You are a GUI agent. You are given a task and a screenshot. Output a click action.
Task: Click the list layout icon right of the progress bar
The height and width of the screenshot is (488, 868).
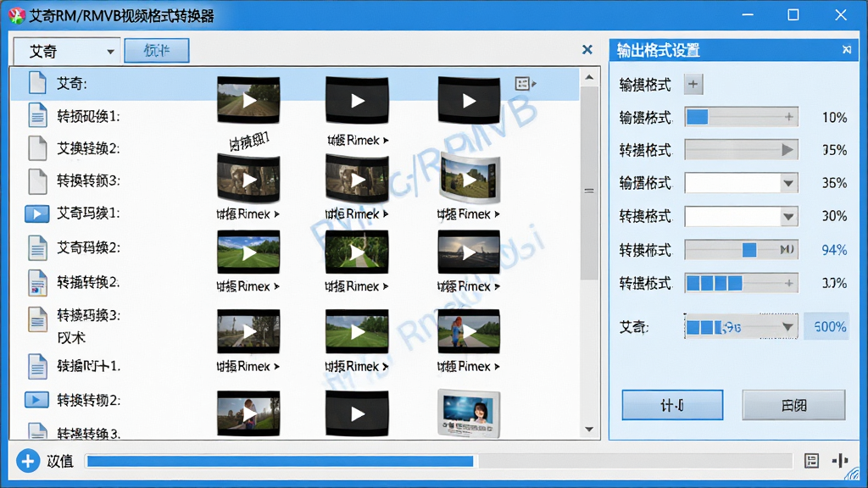click(x=811, y=460)
